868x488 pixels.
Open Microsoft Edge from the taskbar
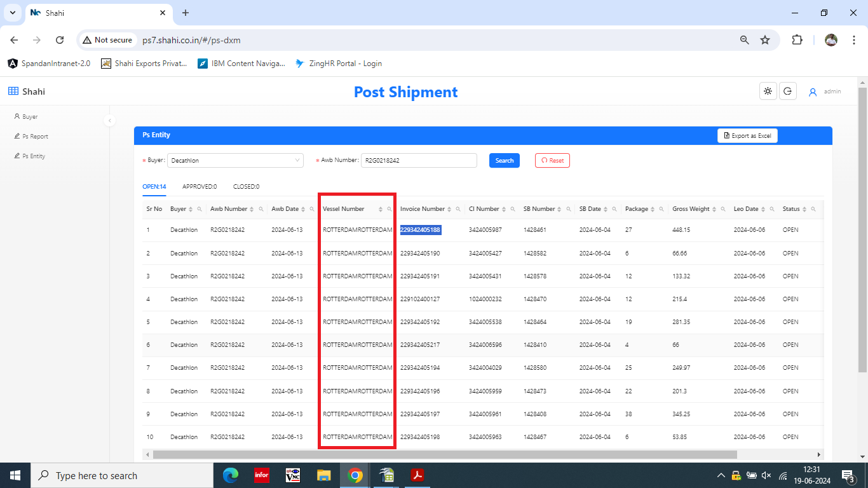pyautogui.click(x=230, y=475)
